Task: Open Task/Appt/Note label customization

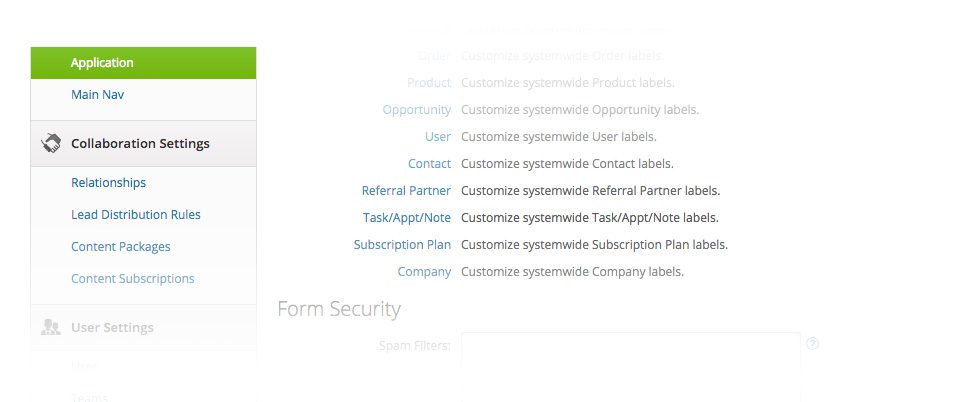Action: point(406,217)
